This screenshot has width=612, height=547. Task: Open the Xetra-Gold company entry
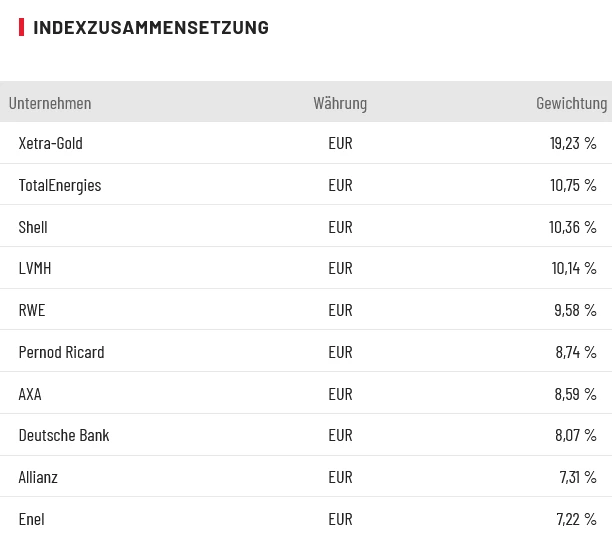click(x=51, y=143)
